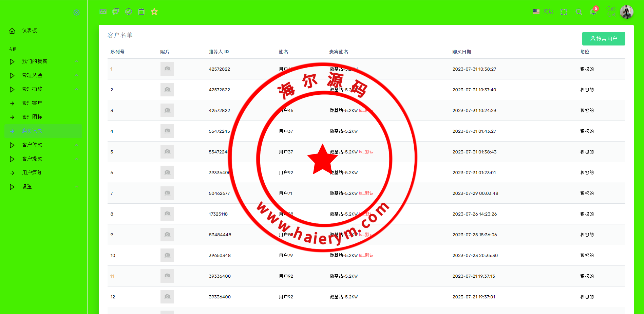Expand the 管理奖金 menu
The height and width of the screenshot is (314, 644).
click(43, 75)
